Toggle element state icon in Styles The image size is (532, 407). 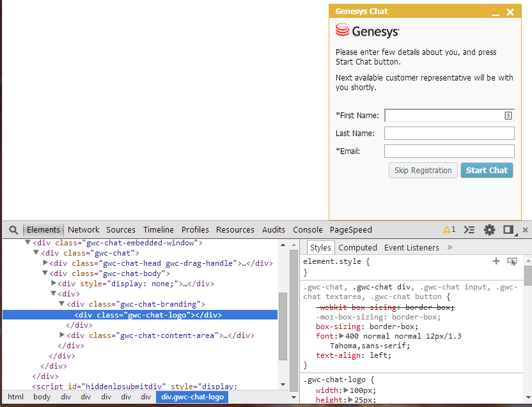point(512,261)
